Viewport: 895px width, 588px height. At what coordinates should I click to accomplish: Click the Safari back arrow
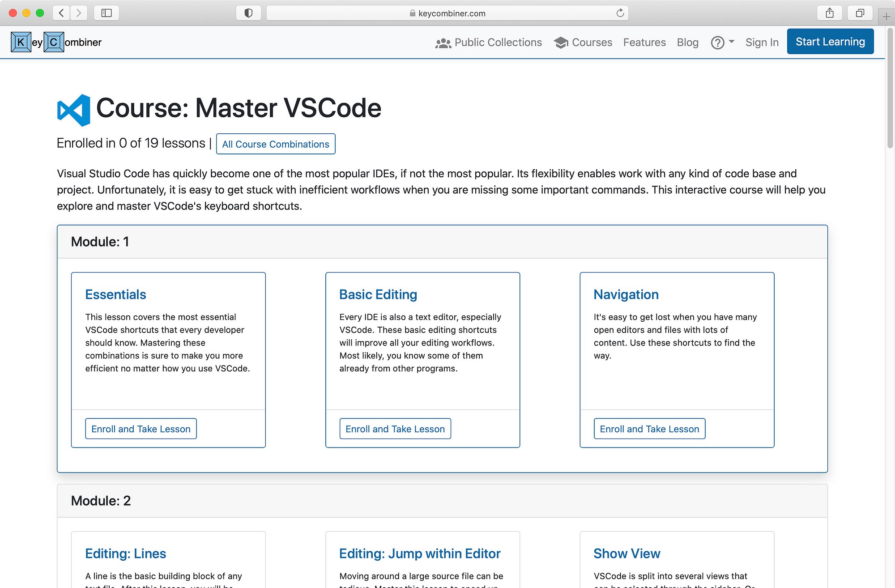click(x=61, y=13)
